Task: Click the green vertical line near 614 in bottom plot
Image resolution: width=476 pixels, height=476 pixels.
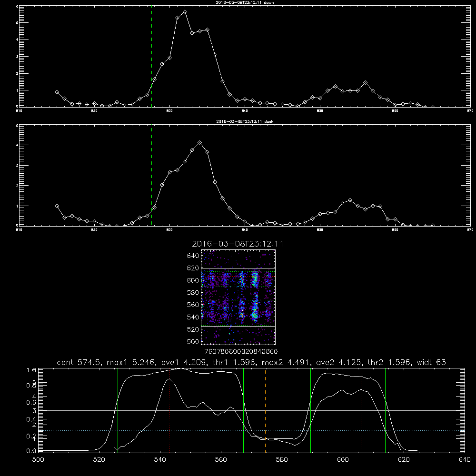Action: click(x=385, y=410)
